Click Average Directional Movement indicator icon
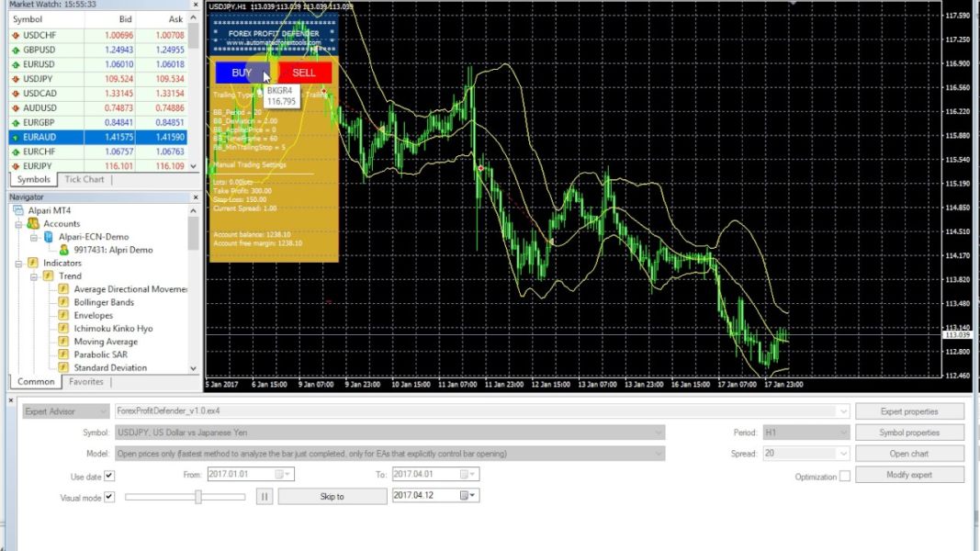Image resolution: width=980 pixels, height=551 pixels. (63, 289)
